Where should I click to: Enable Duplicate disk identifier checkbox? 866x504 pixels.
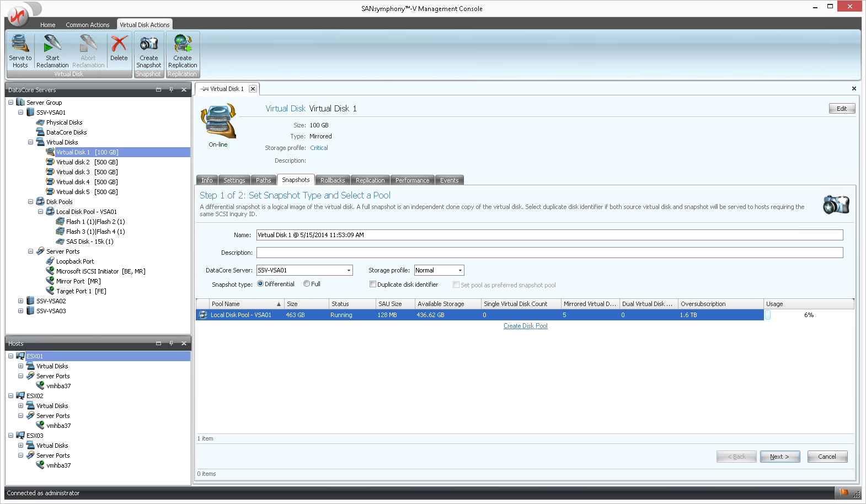click(373, 285)
